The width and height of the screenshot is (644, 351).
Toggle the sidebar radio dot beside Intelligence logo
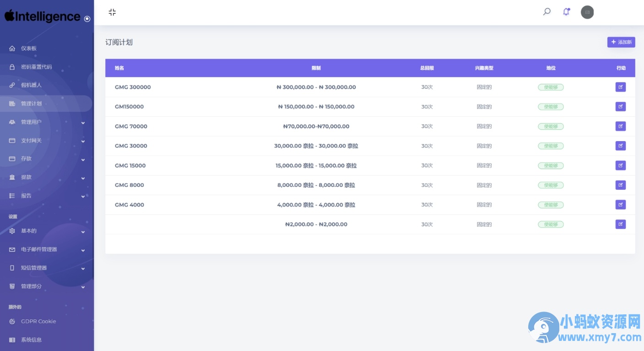coord(87,19)
